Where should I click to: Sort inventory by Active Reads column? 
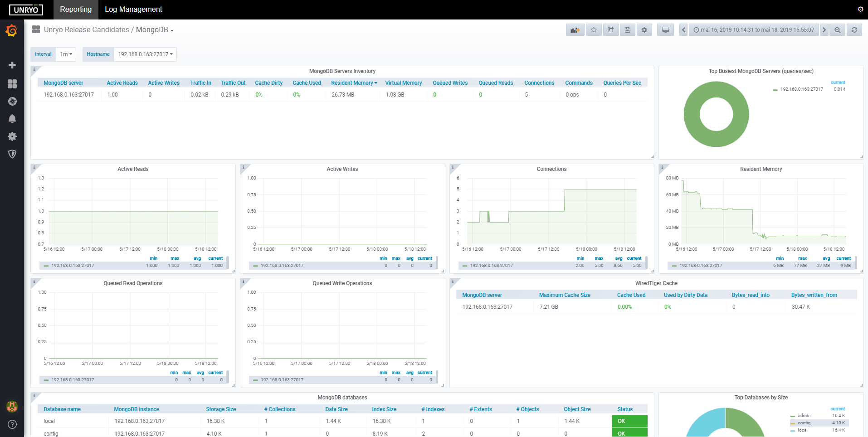pyautogui.click(x=122, y=83)
